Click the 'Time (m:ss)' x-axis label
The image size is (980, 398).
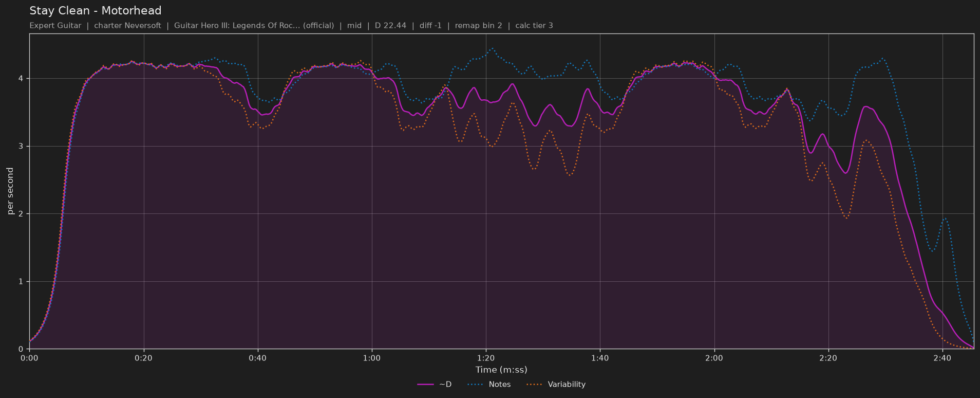[501, 370]
